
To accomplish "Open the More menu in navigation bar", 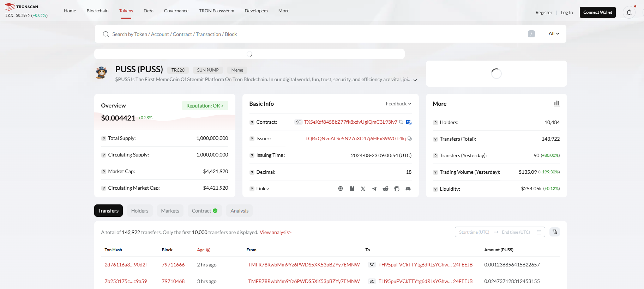I will click(284, 11).
